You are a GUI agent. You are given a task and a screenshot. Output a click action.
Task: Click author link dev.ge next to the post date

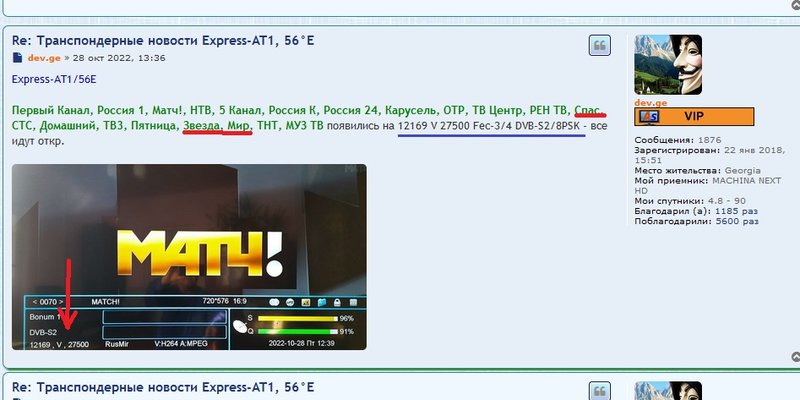(x=44, y=58)
